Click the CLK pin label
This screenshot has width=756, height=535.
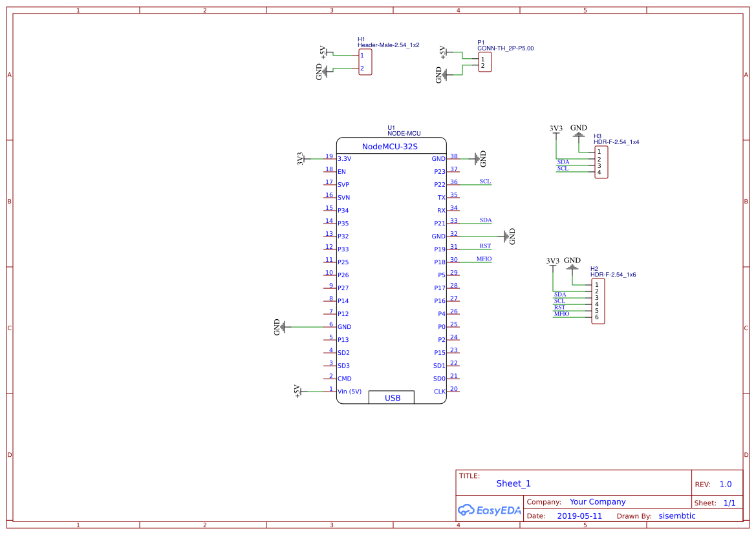(440, 392)
